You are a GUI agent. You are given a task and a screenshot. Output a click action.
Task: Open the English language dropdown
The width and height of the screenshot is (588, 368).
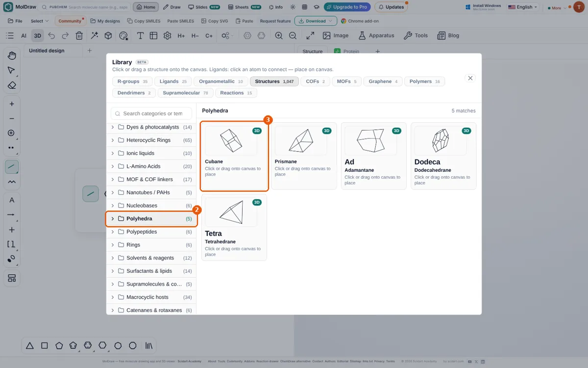(523, 7)
